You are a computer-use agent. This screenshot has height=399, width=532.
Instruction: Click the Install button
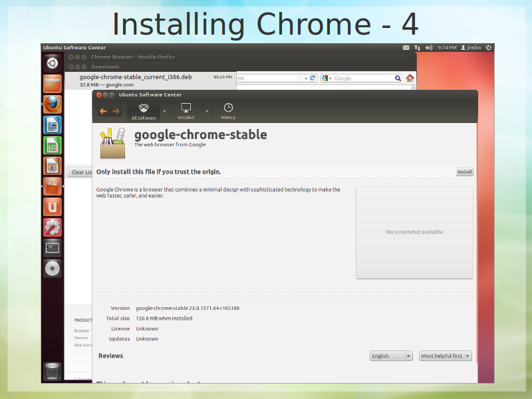coord(464,172)
